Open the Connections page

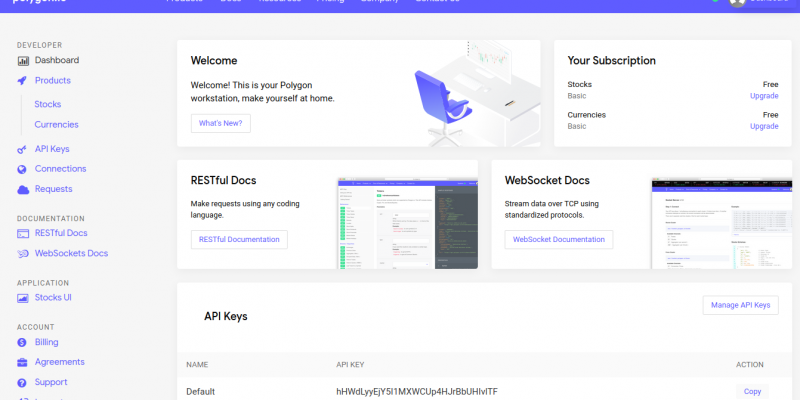[60, 169]
